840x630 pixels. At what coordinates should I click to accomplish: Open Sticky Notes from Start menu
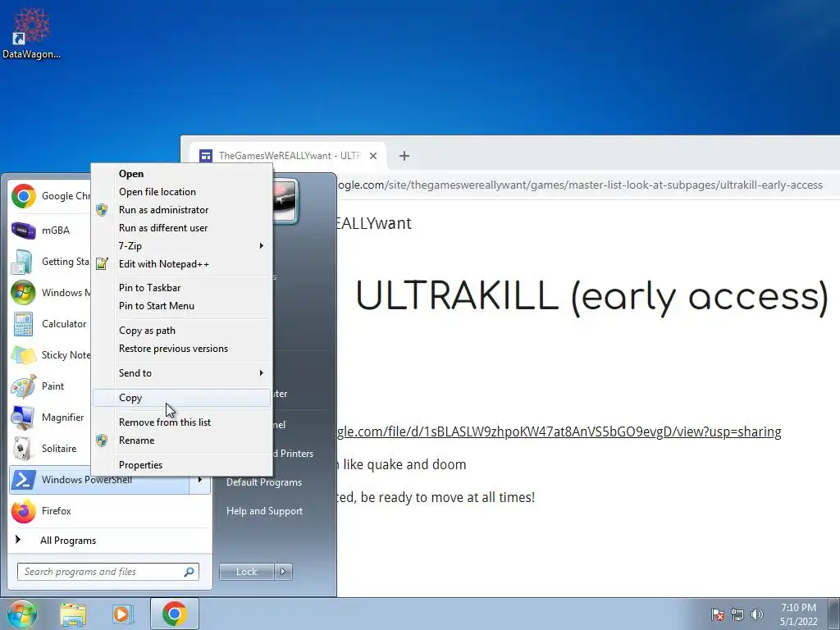[51, 354]
